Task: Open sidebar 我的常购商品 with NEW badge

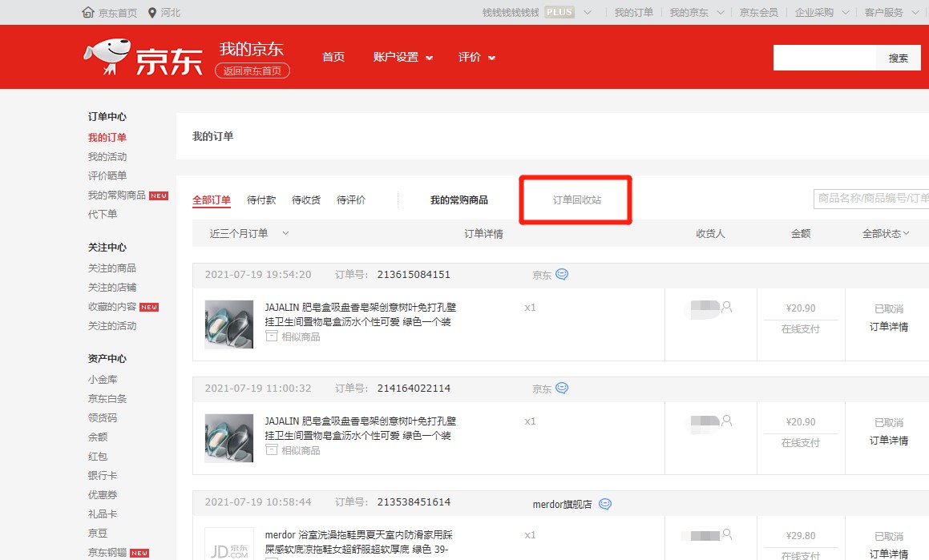Action: 117,195
